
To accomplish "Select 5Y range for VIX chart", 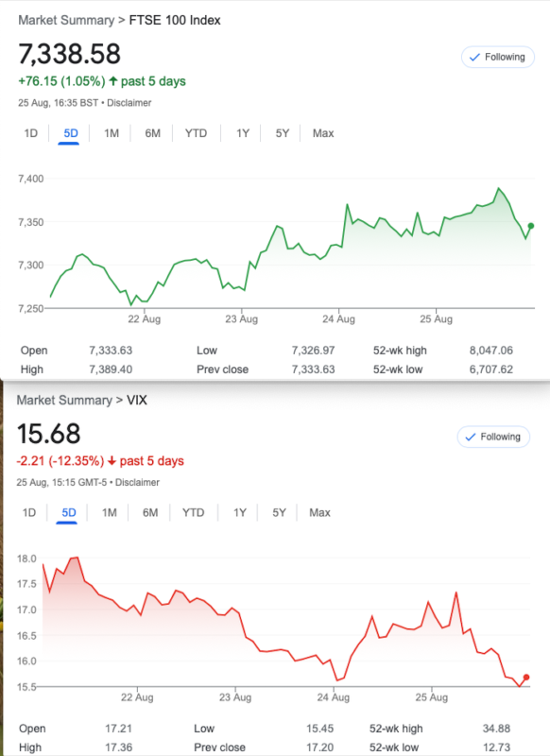I will coord(279,512).
